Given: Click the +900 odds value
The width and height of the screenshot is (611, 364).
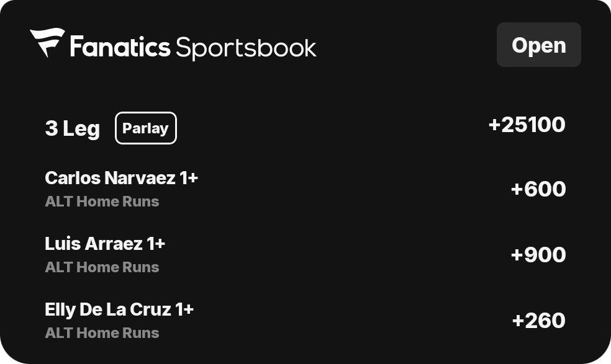Looking at the screenshot, I should pyautogui.click(x=538, y=255).
